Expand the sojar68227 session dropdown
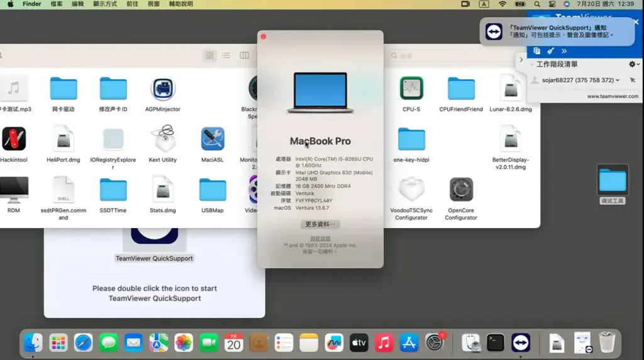644x360 pixels. [618, 80]
